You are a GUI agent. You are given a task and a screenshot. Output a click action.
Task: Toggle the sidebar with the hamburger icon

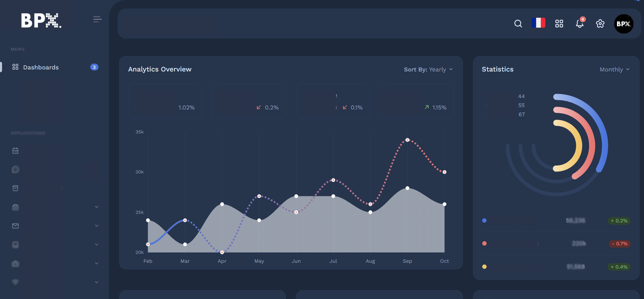97,19
